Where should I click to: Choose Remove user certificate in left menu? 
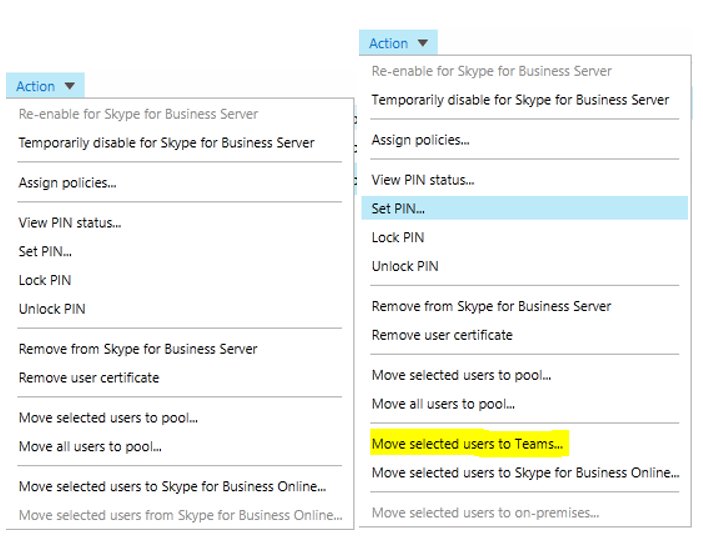pyautogui.click(x=89, y=378)
